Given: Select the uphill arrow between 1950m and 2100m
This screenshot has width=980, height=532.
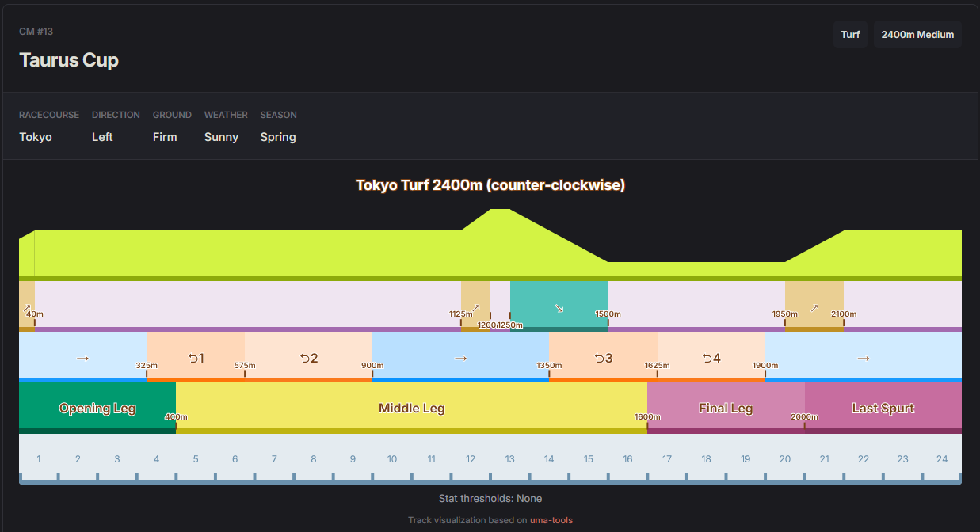Looking at the screenshot, I should [x=814, y=307].
